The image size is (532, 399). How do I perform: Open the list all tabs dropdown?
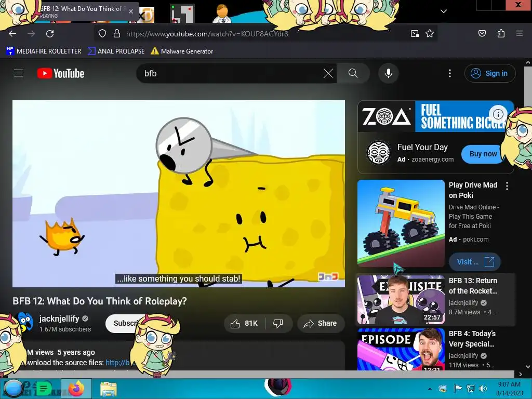coord(444,11)
